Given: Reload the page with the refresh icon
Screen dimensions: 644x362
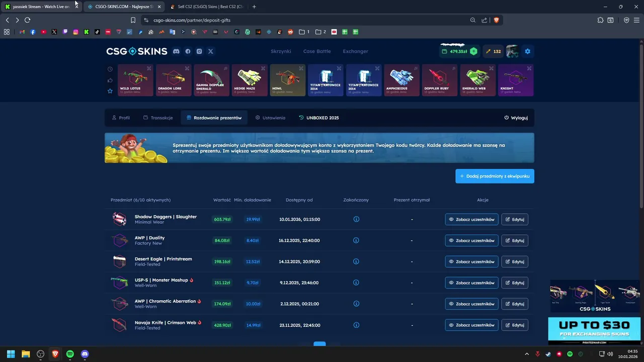Looking at the screenshot, I should pos(27,20).
